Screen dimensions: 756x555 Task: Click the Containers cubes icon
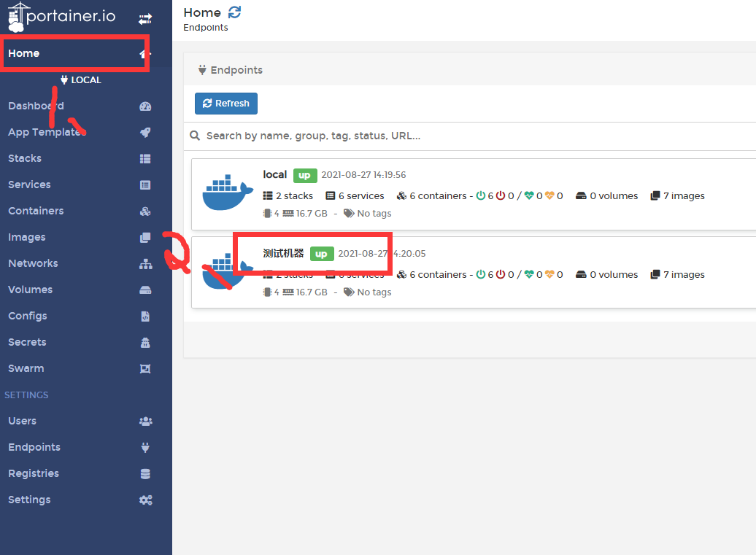(145, 211)
